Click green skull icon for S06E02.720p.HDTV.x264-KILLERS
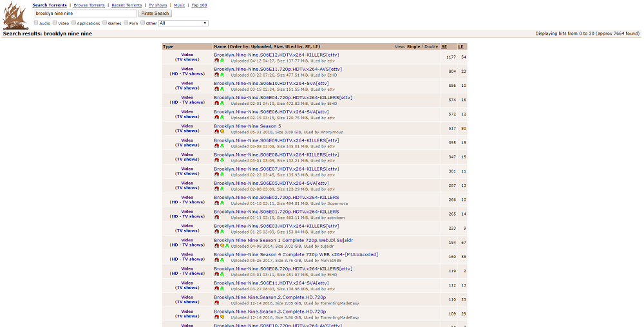The image size is (644, 327). click(x=222, y=203)
